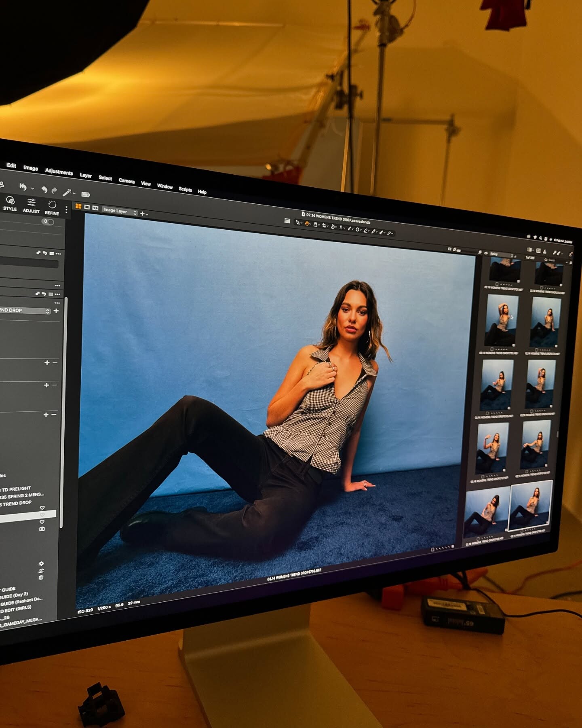Expand the arrow beside the Reset icon

tap(32, 188)
